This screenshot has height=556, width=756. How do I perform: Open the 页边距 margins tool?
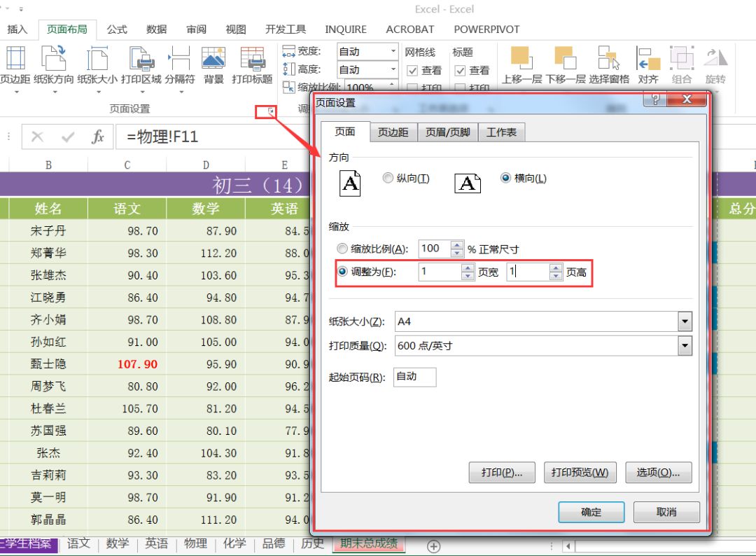15,65
